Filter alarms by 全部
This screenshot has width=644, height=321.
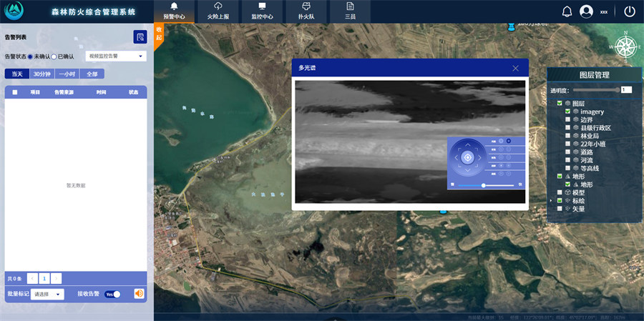92,74
